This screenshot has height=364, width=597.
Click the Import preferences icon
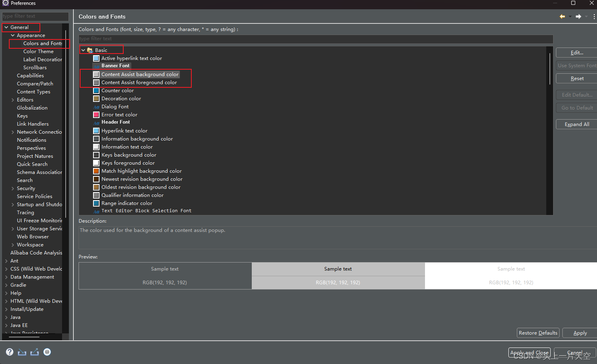pos(22,352)
